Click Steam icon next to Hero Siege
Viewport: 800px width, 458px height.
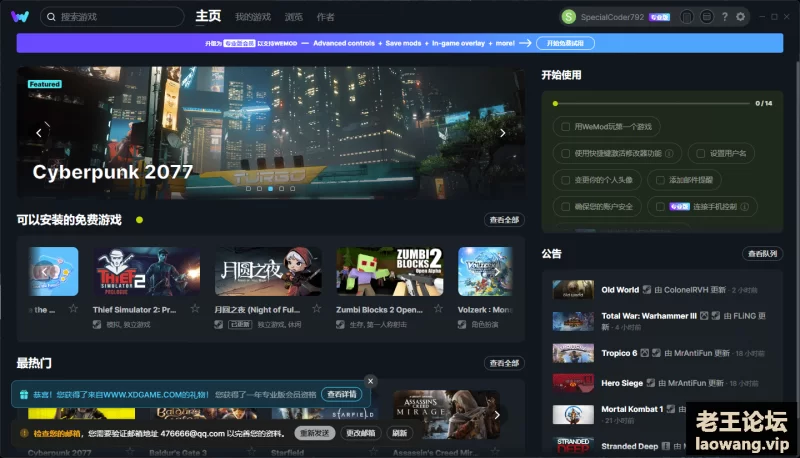pos(651,383)
